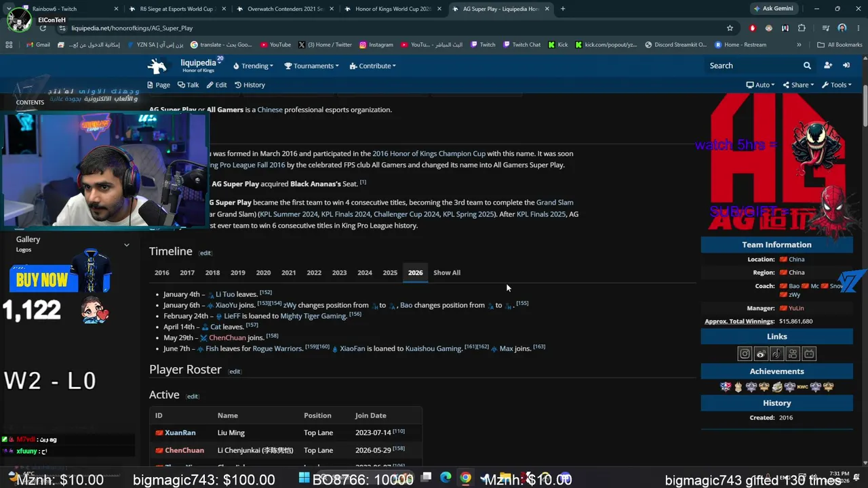Open Microsoft Edge from the taskbar
The image size is (868, 488).
pyautogui.click(x=446, y=478)
